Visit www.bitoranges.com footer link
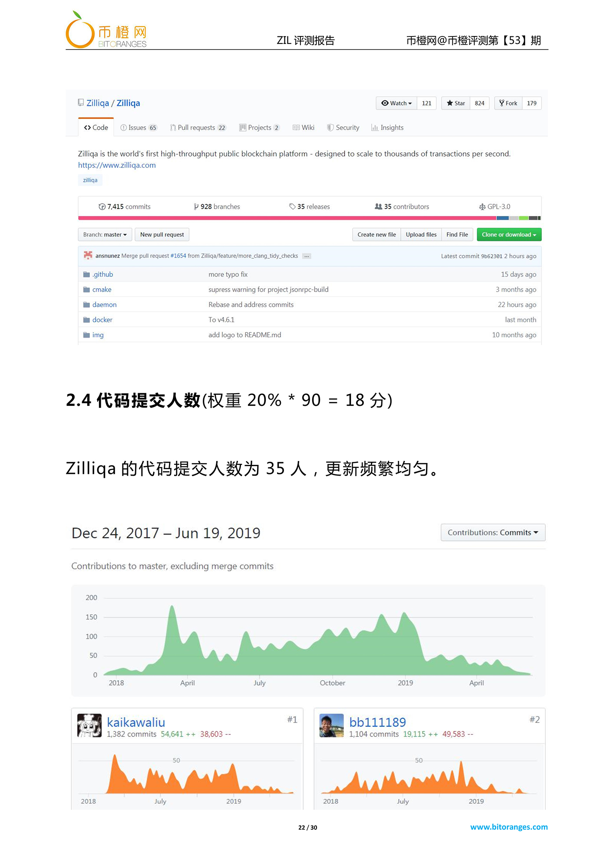The width and height of the screenshot is (614, 868). coord(509,827)
